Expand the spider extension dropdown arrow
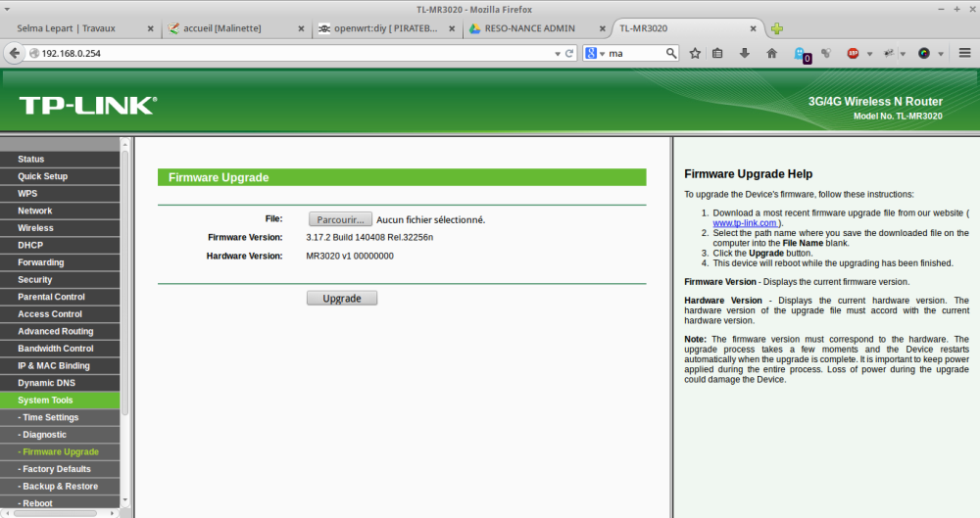This screenshot has width=980, height=518. click(904, 55)
